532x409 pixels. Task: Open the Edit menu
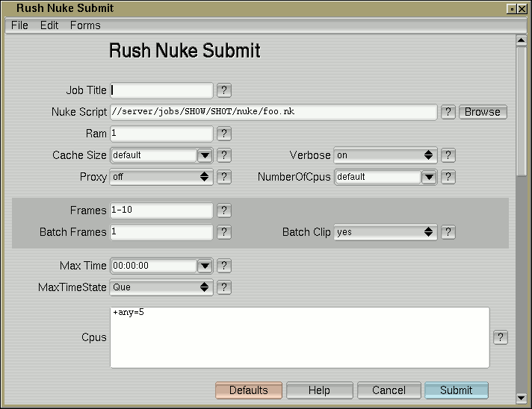pyautogui.click(x=49, y=25)
